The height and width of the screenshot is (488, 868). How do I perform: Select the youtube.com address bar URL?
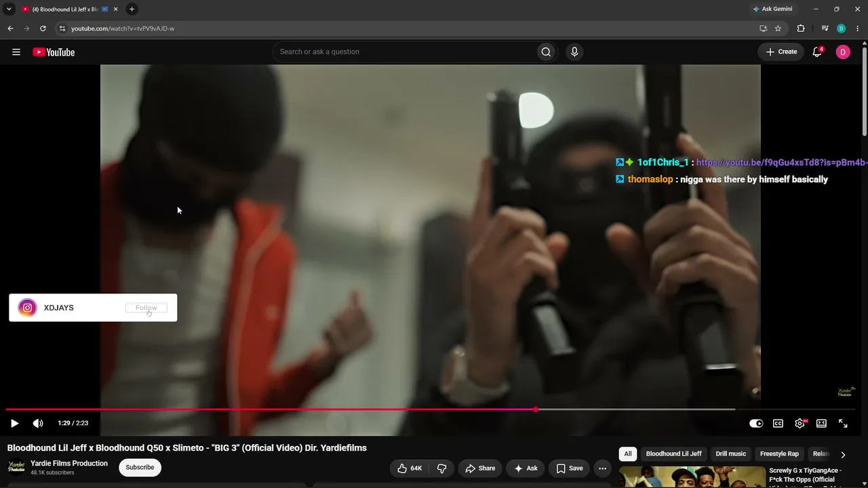point(123,28)
